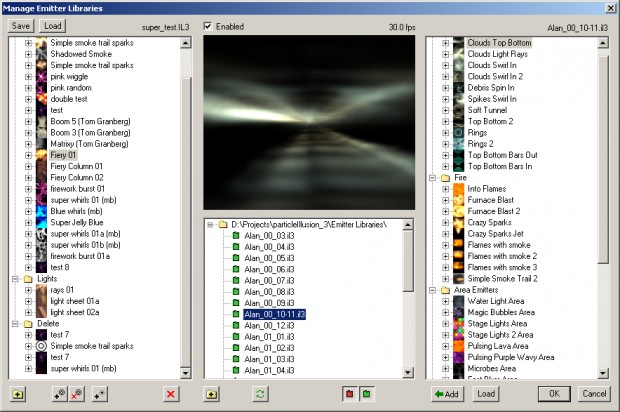Select the Magic Bubbles Area emitter
Screen dimensions: 620x412
[501, 312]
